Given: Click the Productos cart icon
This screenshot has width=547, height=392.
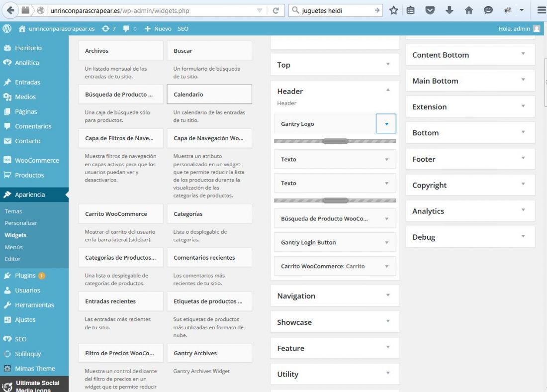Looking at the screenshot, I should point(7,175).
